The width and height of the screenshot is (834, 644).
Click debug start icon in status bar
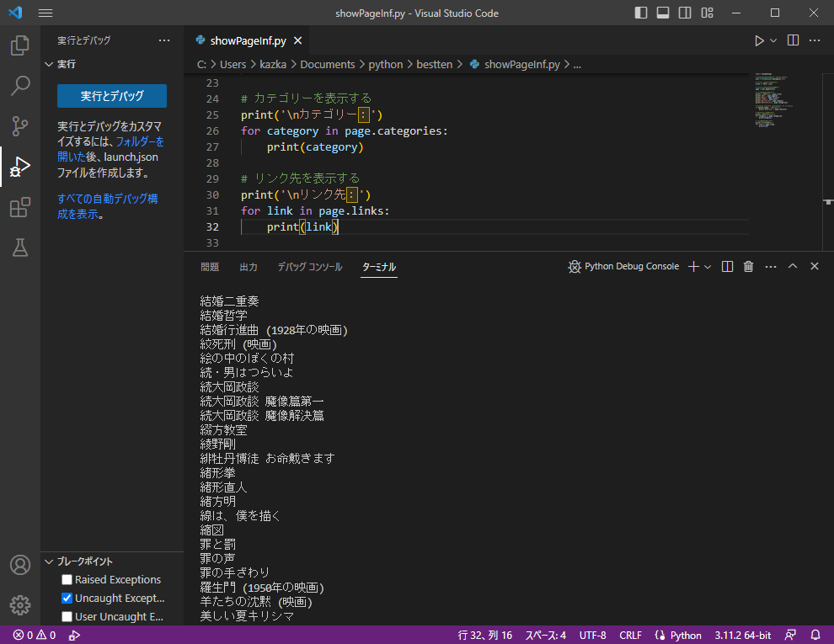(74, 635)
